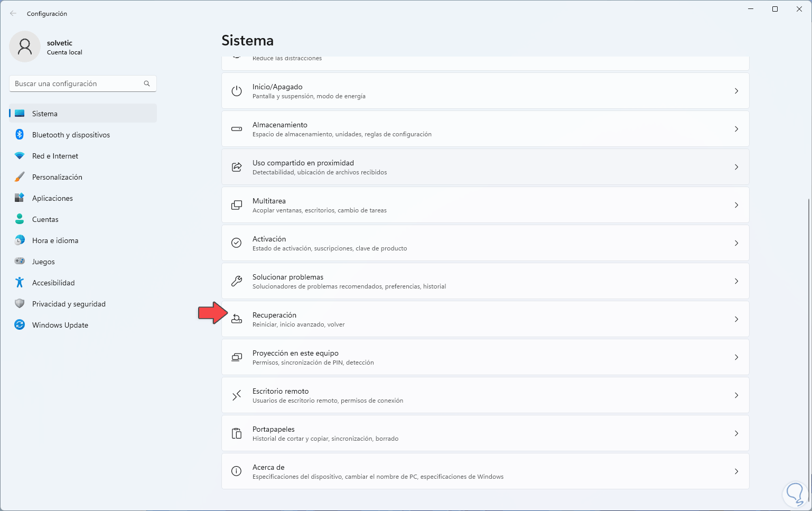
Task: Click the Buscar una configuración search field
Action: (77, 83)
